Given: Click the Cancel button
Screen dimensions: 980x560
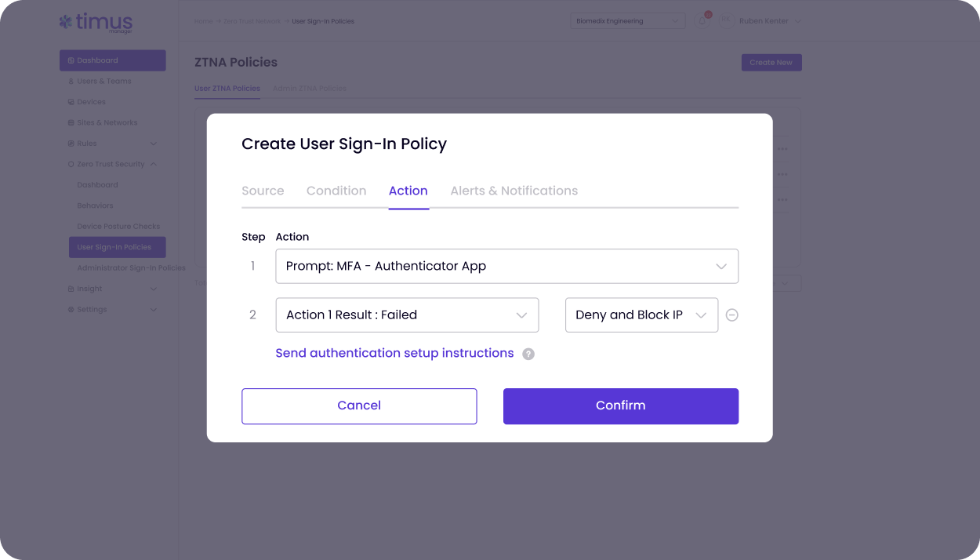Looking at the screenshot, I should (x=359, y=406).
